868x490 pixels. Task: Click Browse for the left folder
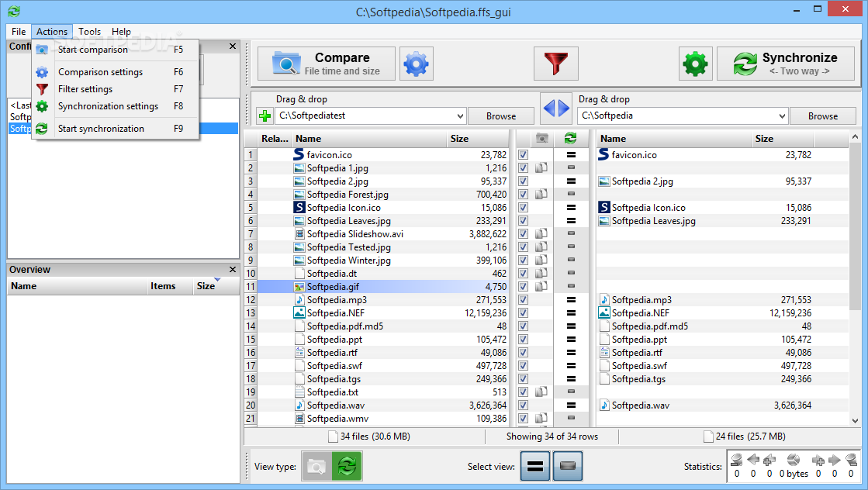[501, 116]
